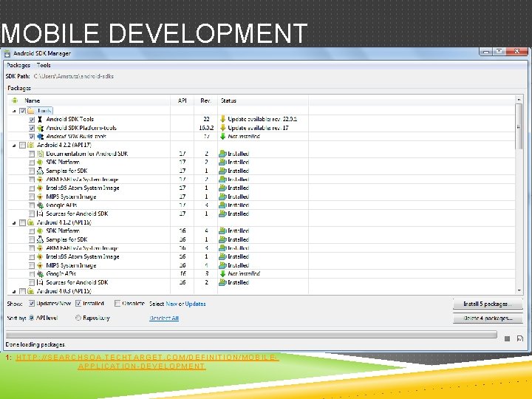
Task: Check API 16 ARM EABI v7a System Image checkbox
Action: point(32,248)
